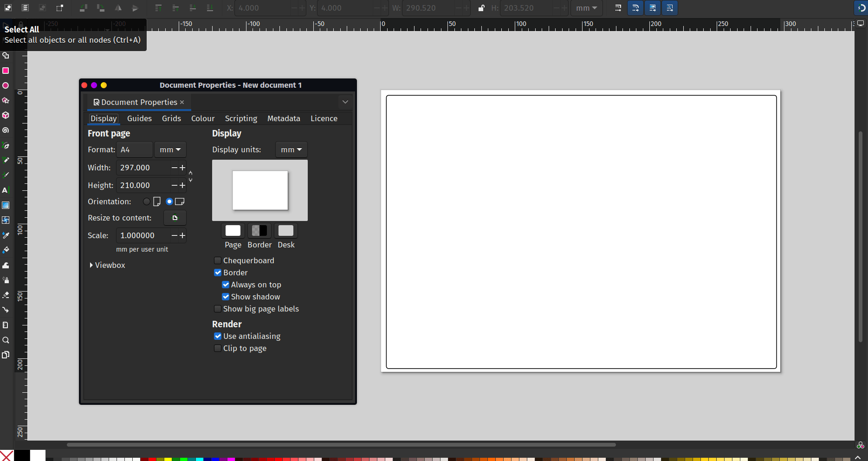Select the Eraser tool

[x=6, y=295]
